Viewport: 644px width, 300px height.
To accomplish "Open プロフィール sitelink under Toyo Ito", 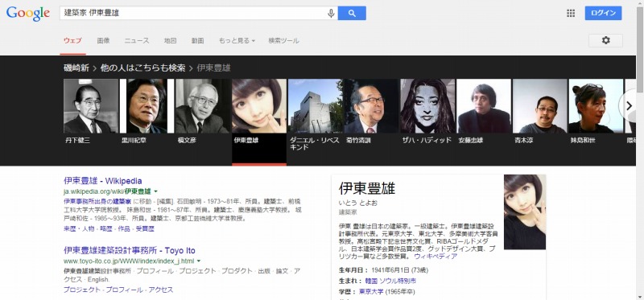I will pos(125,290).
